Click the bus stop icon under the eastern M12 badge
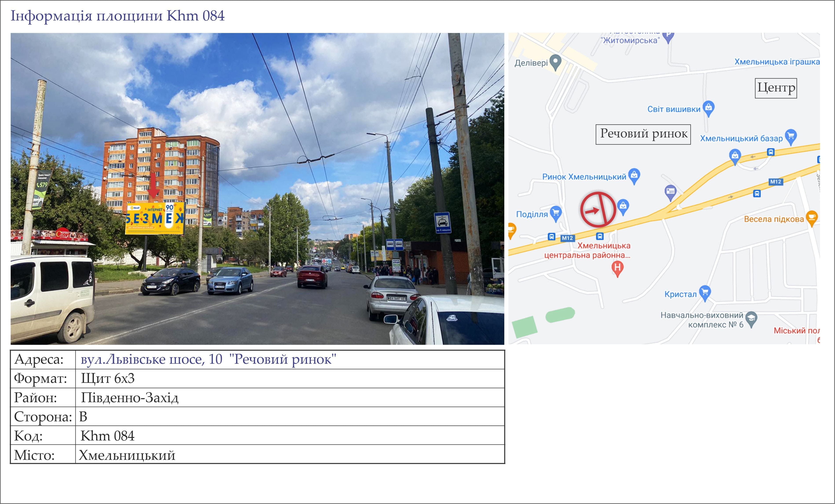835x504 pixels. point(757,194)
